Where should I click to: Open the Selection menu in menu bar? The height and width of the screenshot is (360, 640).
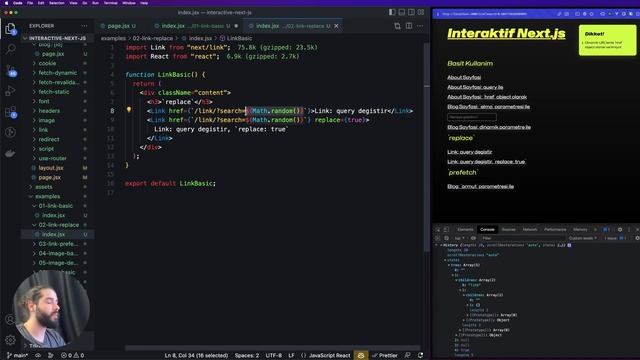point(57,3)
